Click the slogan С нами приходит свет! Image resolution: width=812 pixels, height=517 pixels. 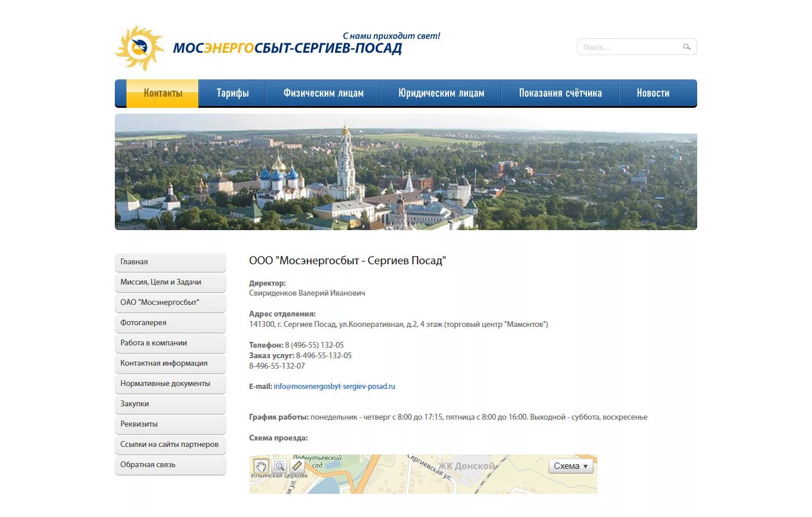coord(391,36)
